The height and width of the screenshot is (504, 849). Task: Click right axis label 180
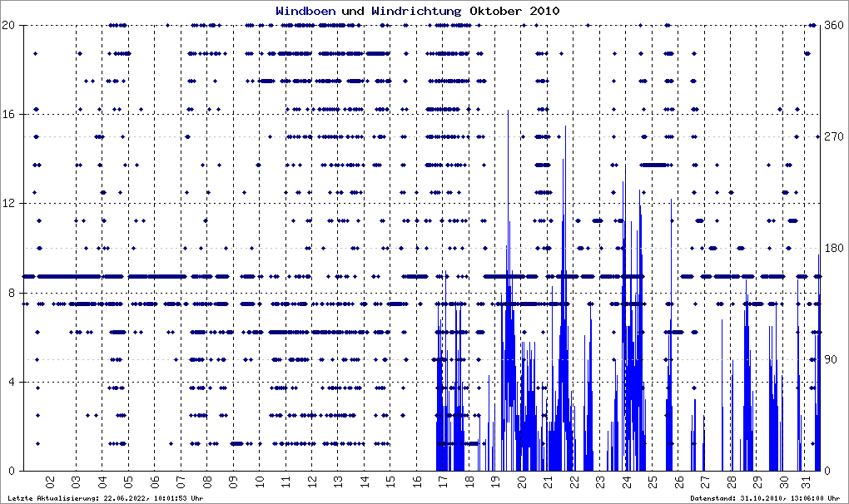pos(834,248)
